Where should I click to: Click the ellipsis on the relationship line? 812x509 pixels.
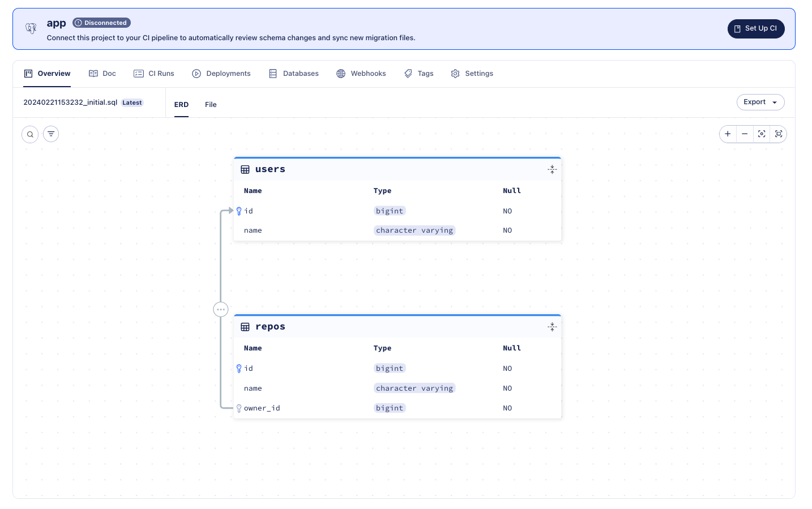(221, 309)
